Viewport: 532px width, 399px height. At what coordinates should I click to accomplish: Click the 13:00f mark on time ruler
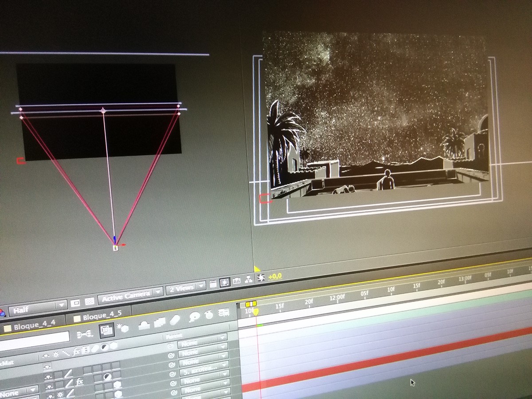465,278
